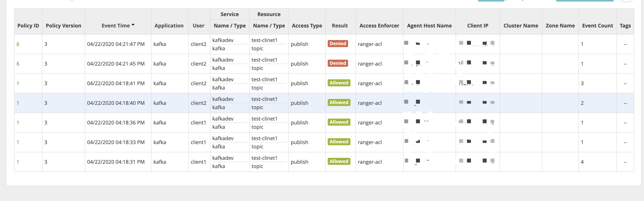Click the Policy ID column header
Viewport: 644px width, 201px height.
coord(28,25)
